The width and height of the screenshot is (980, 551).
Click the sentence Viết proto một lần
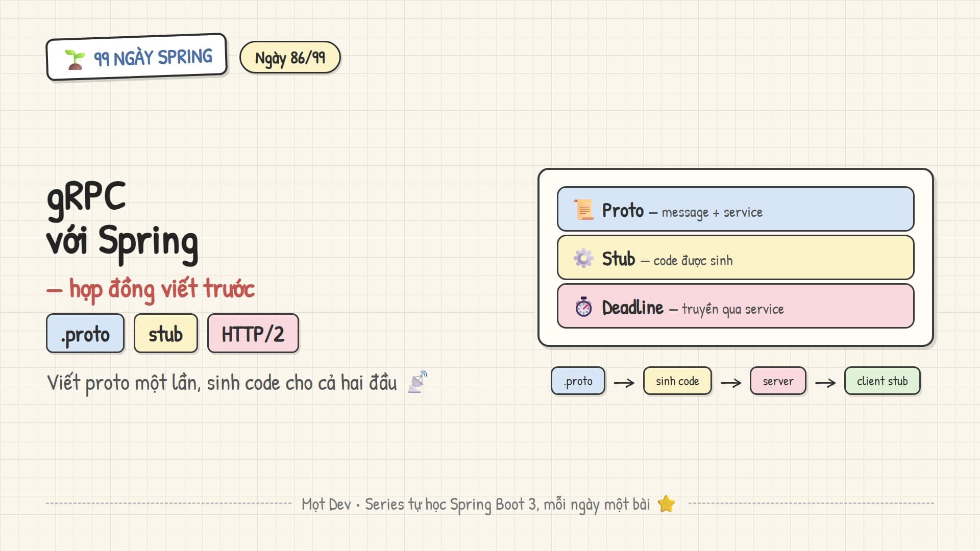point(222,383)
